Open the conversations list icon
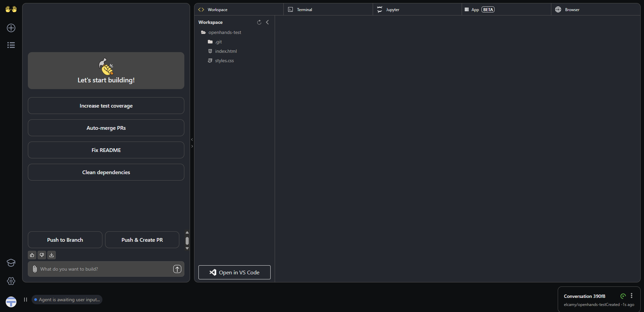Image resolution: width=644 pixels, height=312 pixels. pos(11,45)
